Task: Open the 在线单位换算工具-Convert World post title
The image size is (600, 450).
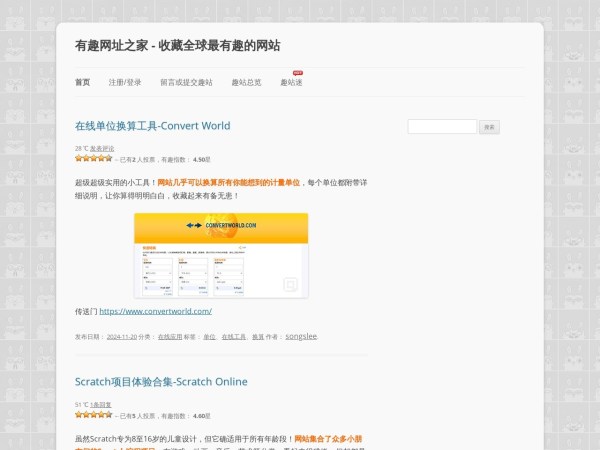Action: (x=152, y=126)
